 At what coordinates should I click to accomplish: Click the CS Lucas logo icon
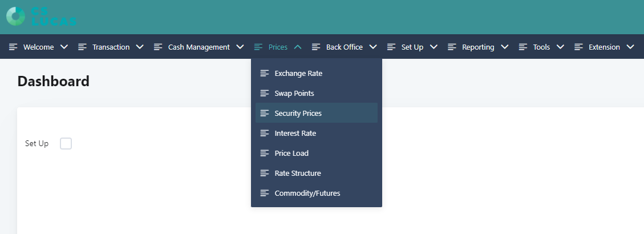pyautogui.click(x=15, y=17)
